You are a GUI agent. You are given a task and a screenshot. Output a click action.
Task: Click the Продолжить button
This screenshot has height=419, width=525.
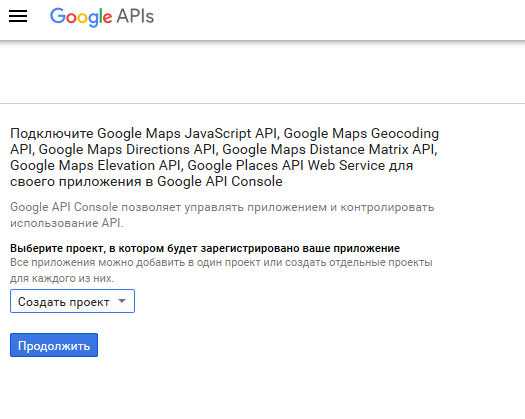pyautogui.click(x=54, y=345)
